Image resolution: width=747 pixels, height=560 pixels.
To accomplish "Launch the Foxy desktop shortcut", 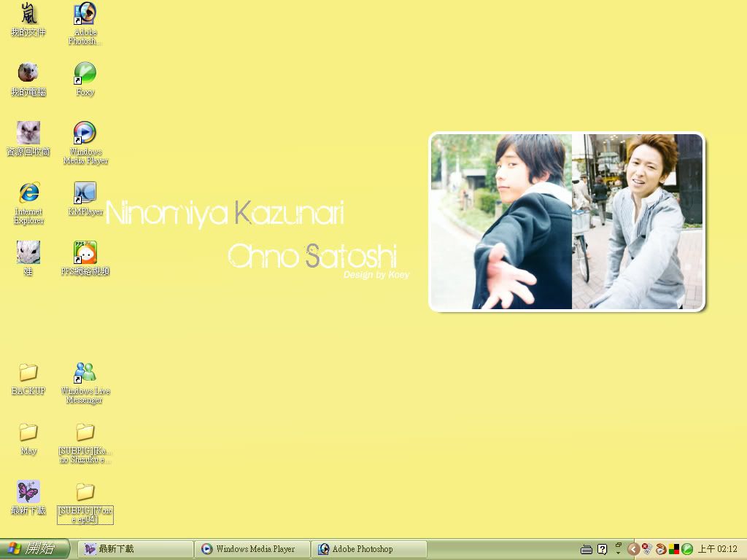I will tap(85, 74).
